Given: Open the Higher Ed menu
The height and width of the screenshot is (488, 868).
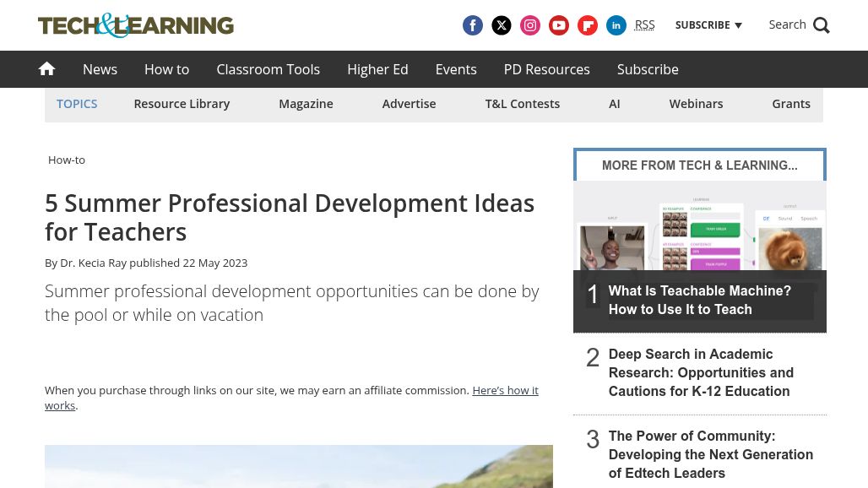Looking at the screenshot, I should (377, 69).
